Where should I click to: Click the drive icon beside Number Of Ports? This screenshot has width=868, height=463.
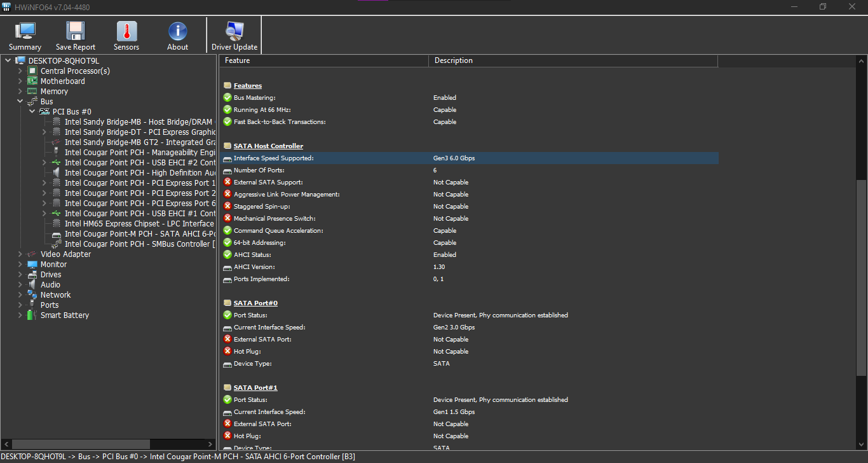(227, 170)
